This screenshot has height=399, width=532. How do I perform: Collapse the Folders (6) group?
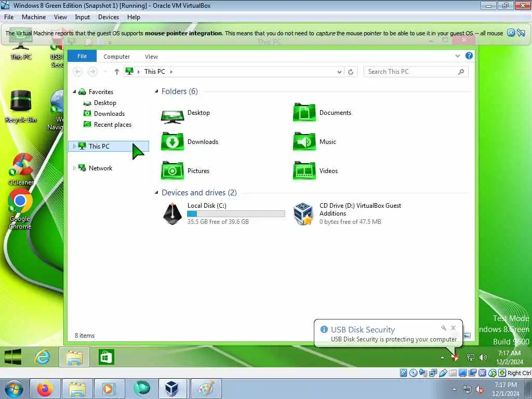tap(156, 91)
